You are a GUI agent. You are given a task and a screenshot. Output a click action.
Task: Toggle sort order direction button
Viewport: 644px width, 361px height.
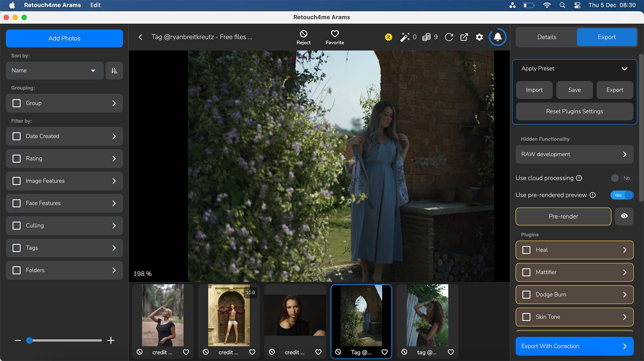tap(114, 70)
